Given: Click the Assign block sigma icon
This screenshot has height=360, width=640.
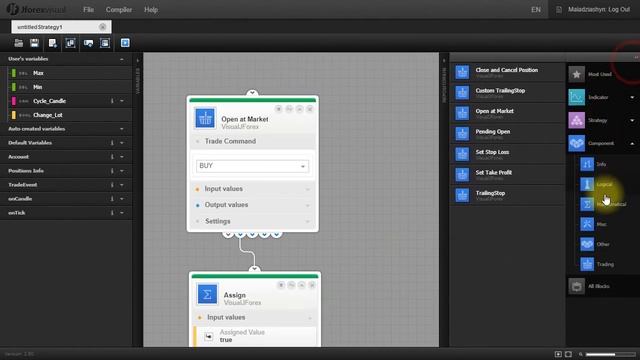Looking at the screenshot, I should click(207, 294).
